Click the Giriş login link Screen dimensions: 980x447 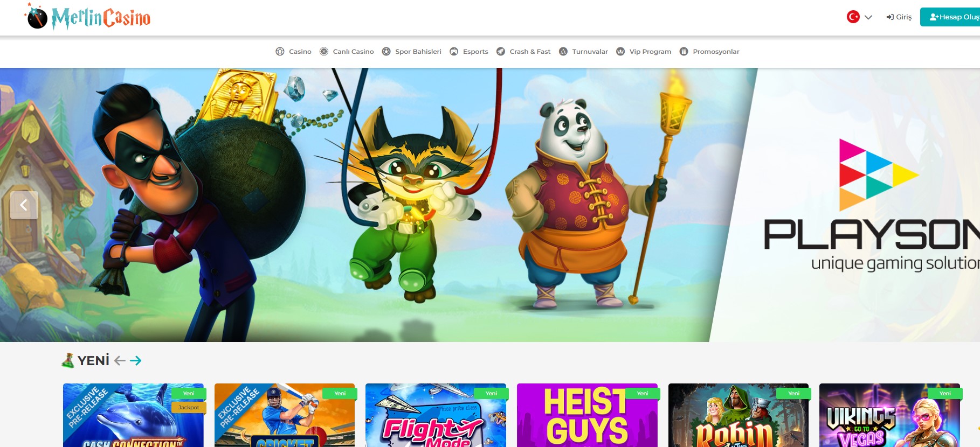coord(899,17)
